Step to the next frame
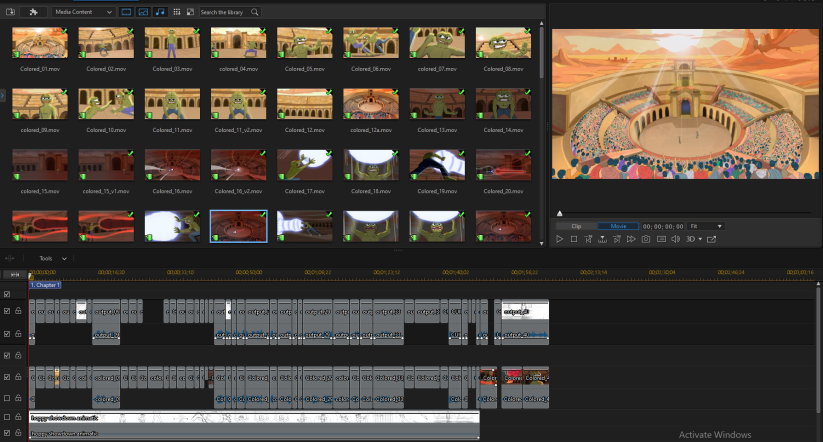Screen dimensions: 823x442 point(617,239)
